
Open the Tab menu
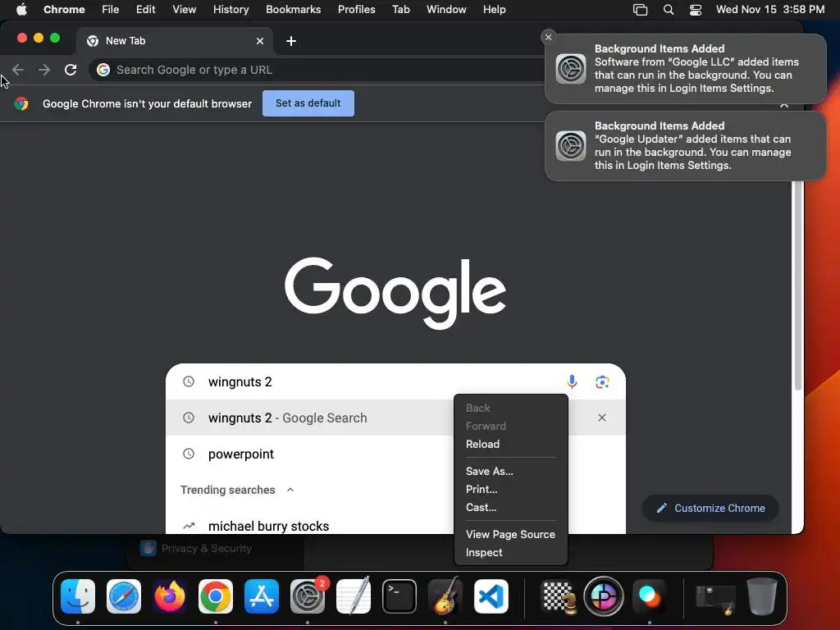pyautogui.click(x=400, y=9)
